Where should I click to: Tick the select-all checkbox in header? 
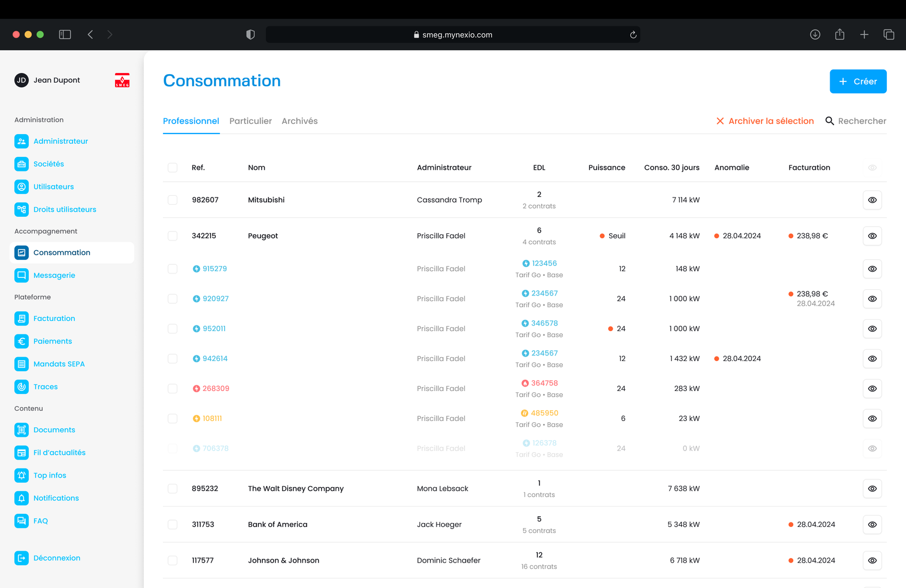pos(173,168)
